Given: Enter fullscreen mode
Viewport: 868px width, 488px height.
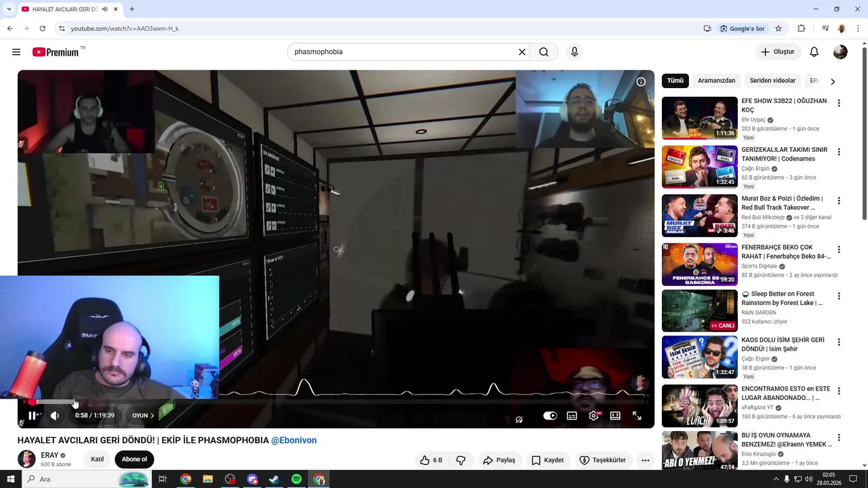Looking at the screenshot, I should click(x=637, y=416).
